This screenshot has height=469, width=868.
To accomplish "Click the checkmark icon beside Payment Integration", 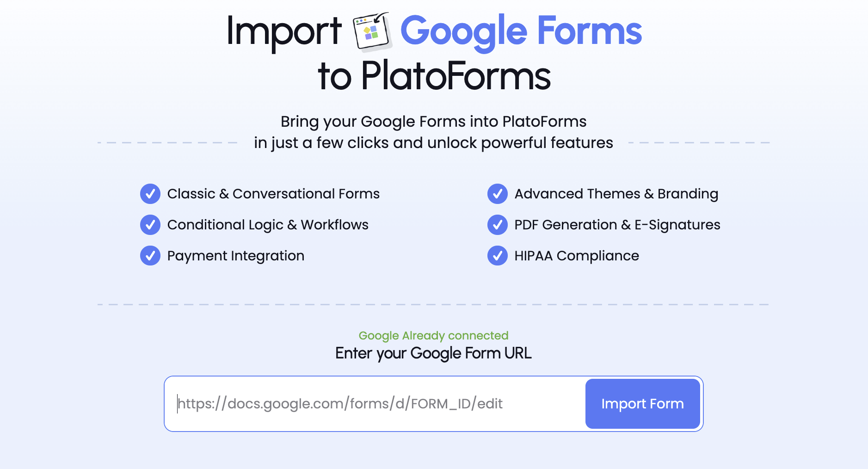I will tap(150, 256).
